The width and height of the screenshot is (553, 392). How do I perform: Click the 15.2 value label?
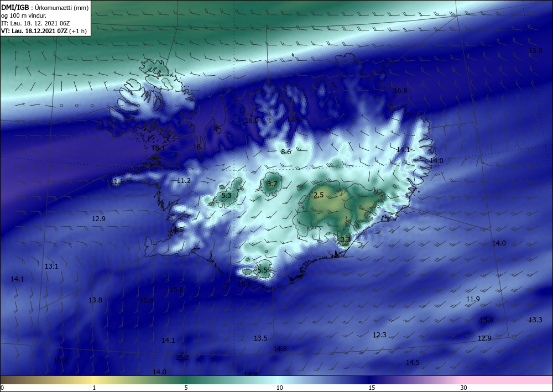pyautogui.click(x=182, y=358)
